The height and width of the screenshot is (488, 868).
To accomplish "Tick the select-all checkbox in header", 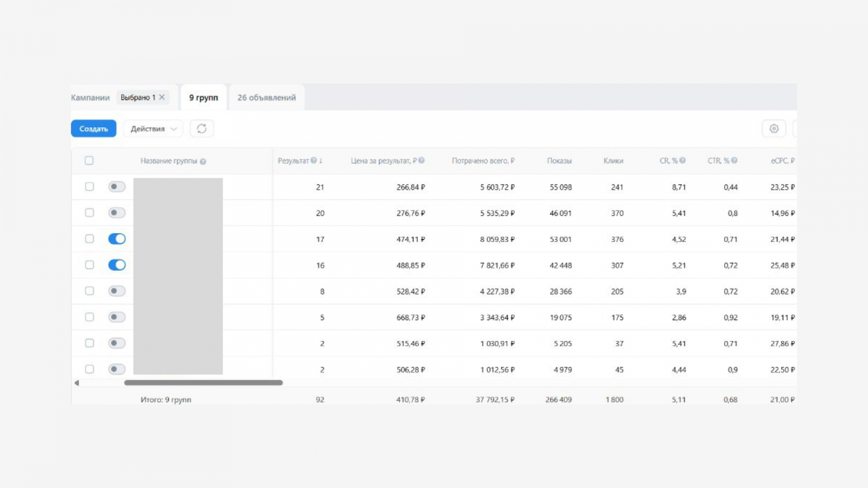I will point(89,160).
